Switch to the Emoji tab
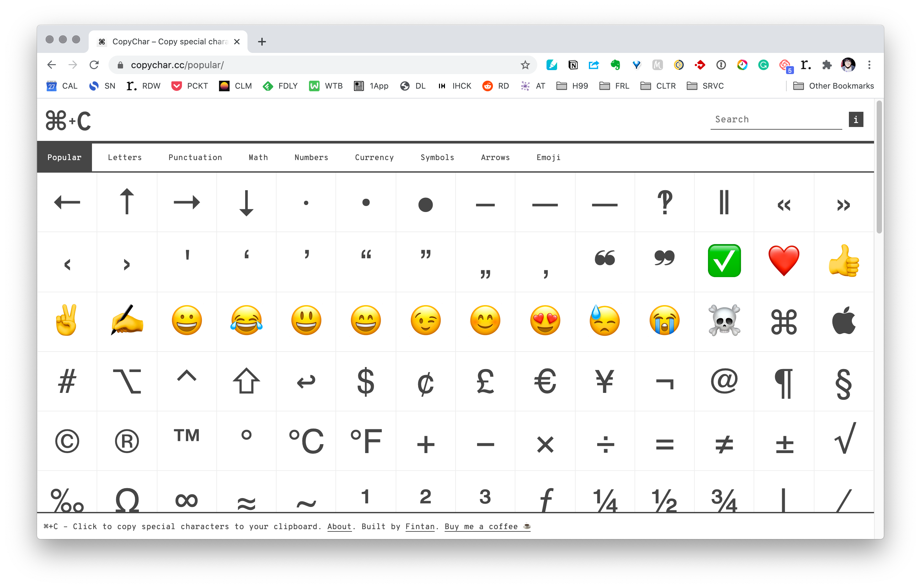The height and width of the screenshot is (588, 921). [x=548, y=157]
